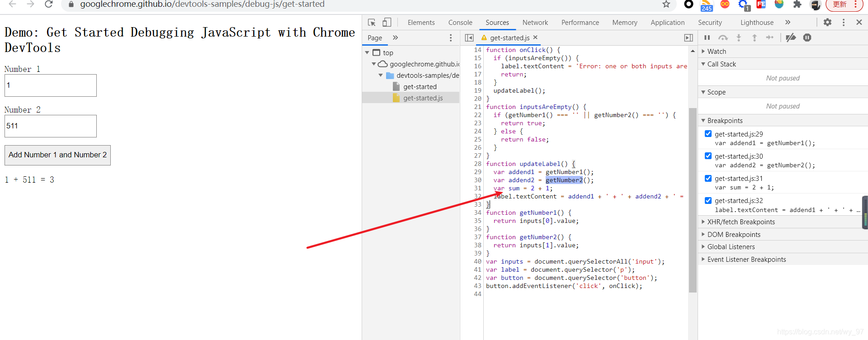Open the Application tab
Screen dimensions: 868x340
click(667, 23)
